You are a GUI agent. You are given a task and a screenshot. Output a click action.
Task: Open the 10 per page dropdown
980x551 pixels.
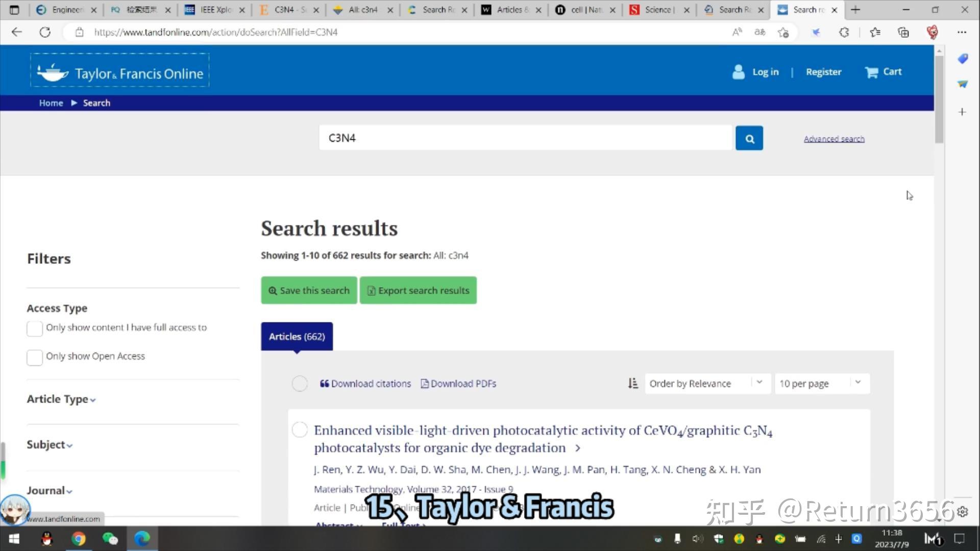click(x=822, y=383)
